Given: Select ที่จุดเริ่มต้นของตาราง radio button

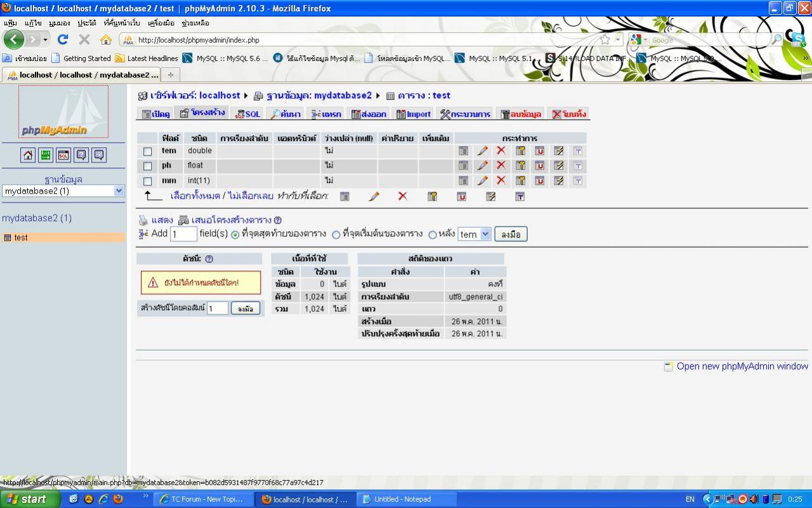Looking at the screenshot, I should [x=336, y=235].
